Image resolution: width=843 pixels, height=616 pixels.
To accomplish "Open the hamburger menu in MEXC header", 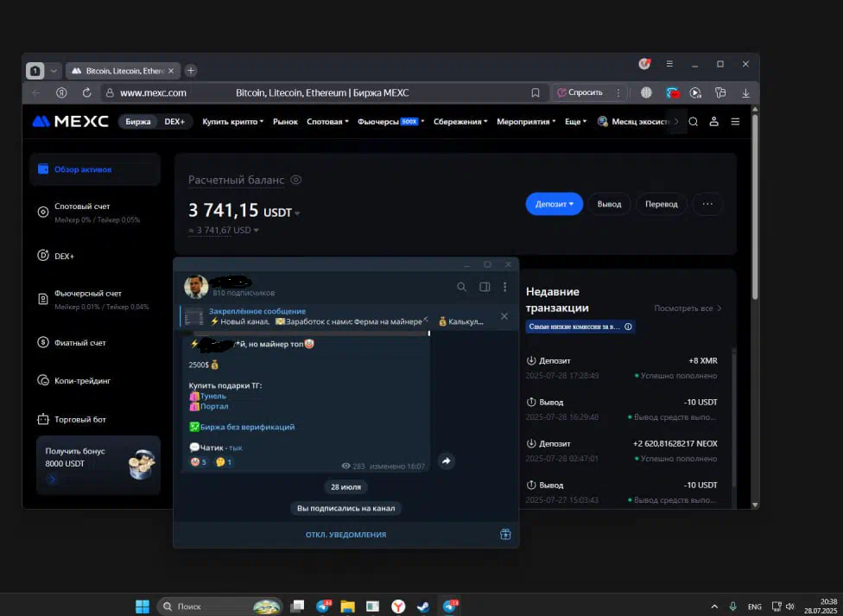I will pos(735,122).
